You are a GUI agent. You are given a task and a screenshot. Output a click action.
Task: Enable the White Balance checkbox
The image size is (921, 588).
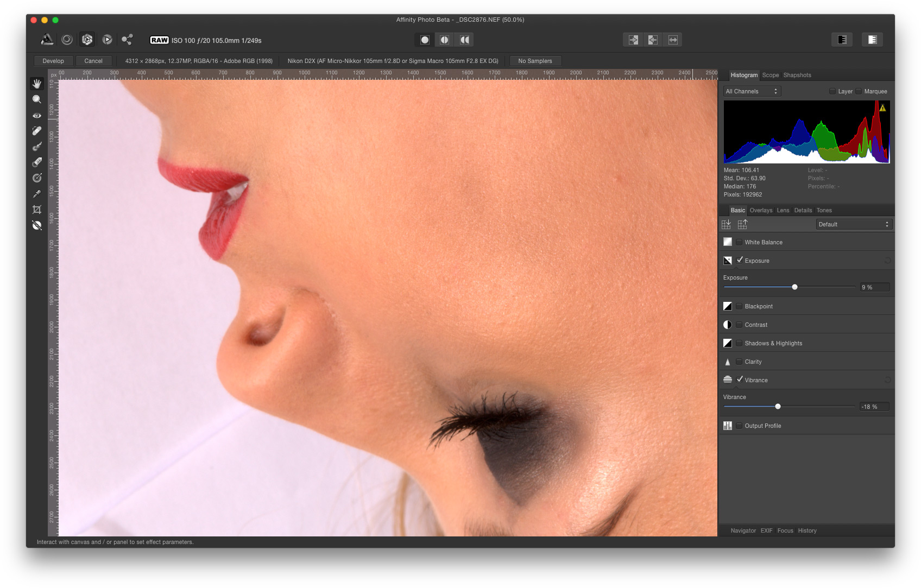click(739, 242)
